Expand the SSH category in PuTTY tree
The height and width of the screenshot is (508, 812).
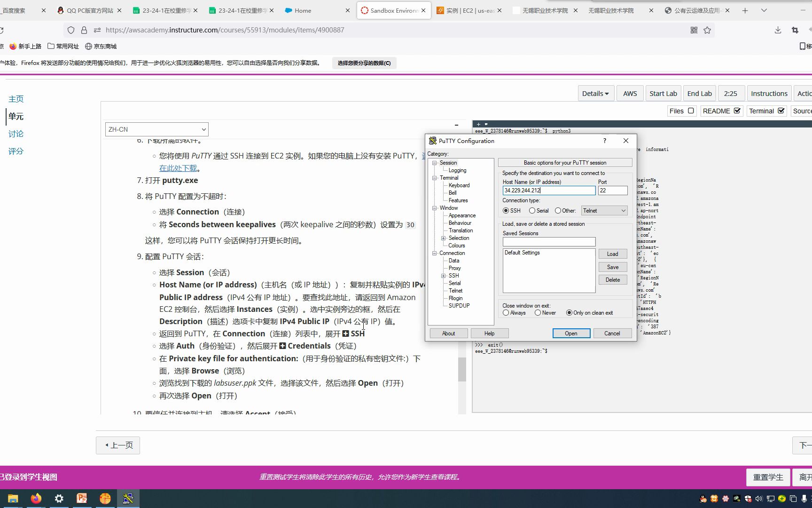444,276
